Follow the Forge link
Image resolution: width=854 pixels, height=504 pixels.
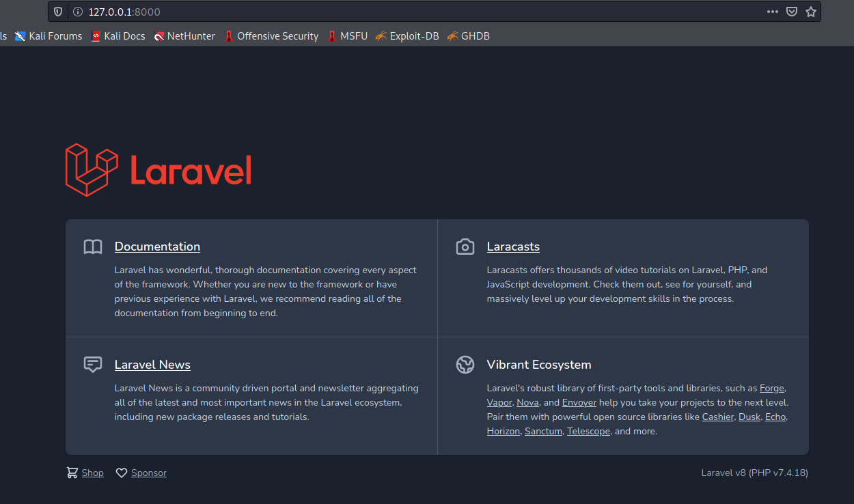coord(772,388)
